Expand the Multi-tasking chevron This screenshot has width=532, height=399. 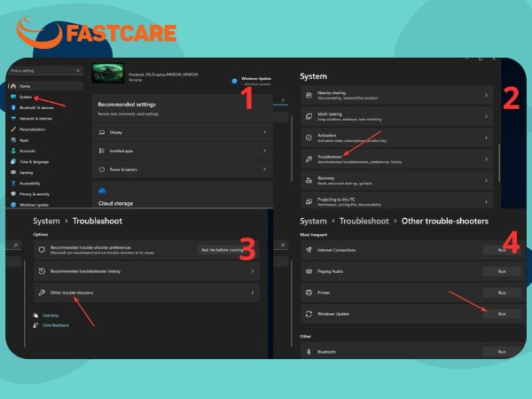(x=486, y=117)
